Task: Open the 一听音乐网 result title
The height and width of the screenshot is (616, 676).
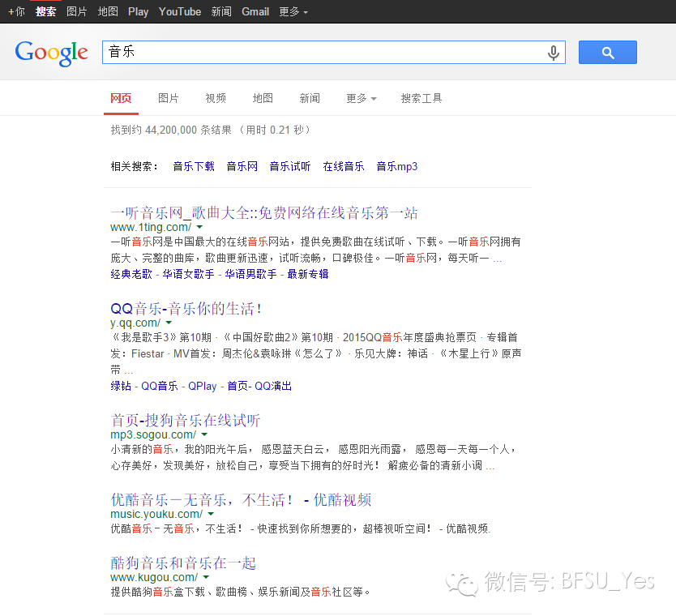Action: pyautogui.click(x=264, y=212)
